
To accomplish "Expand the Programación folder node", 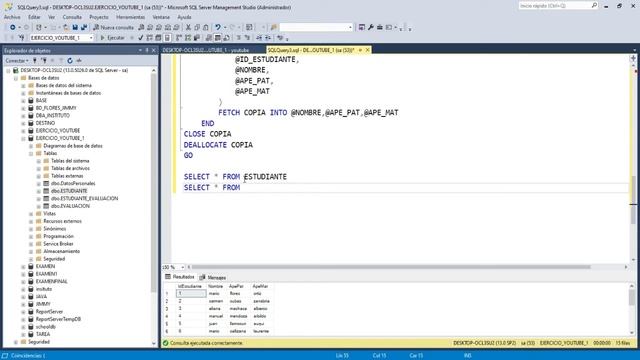I will pyautogui.click(x=31, y=236).
